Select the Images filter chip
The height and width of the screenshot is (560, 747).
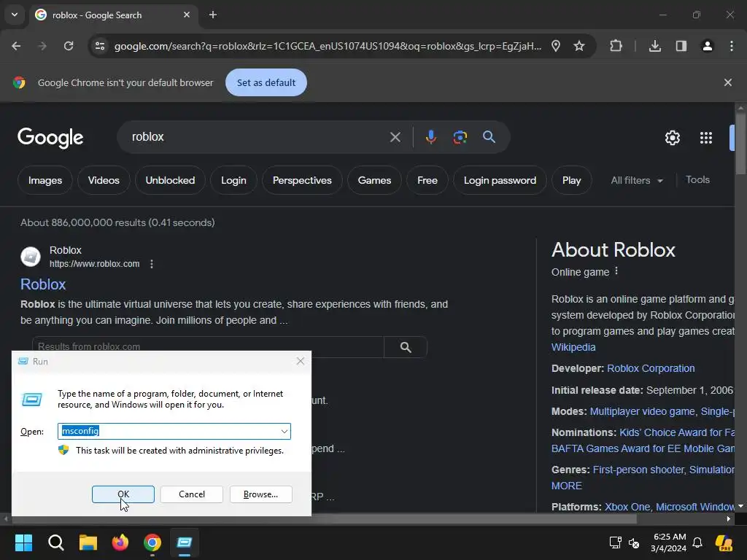[44, 181]
